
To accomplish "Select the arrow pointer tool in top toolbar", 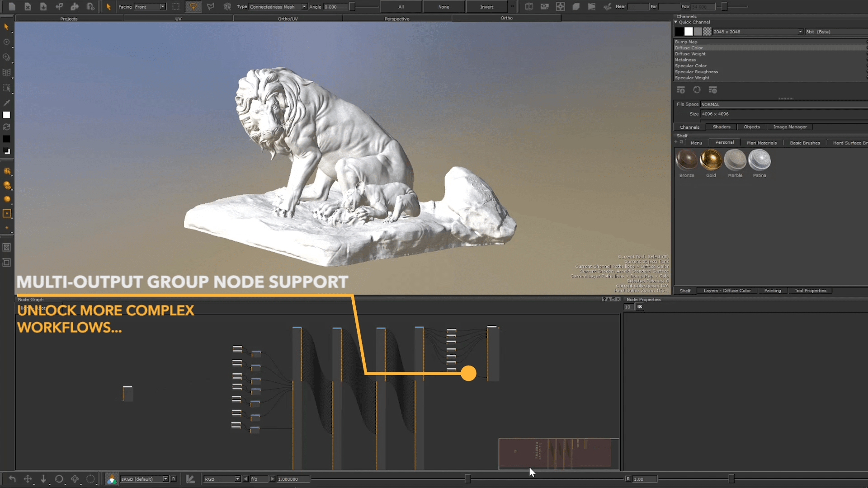I will [x=108, y=7].
